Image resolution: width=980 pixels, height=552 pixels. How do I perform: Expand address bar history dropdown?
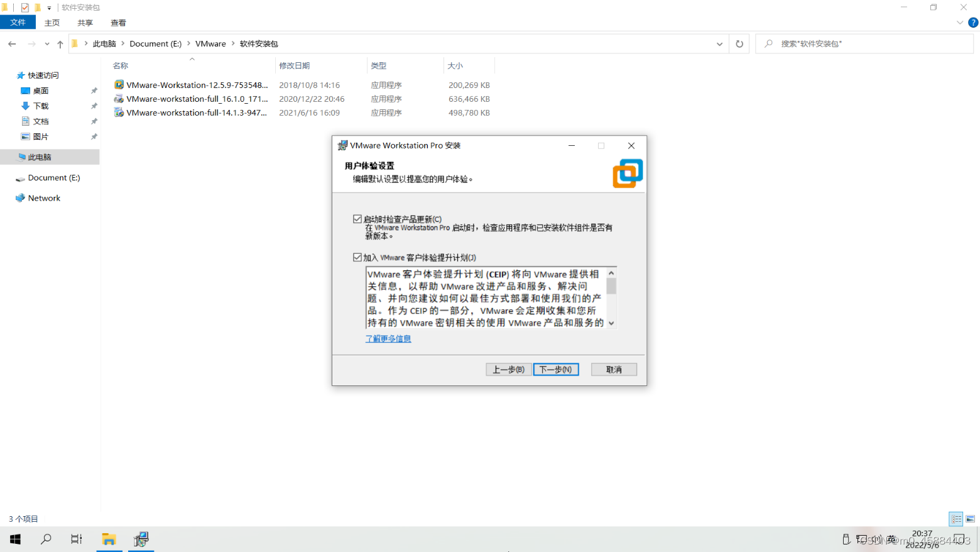719,44
